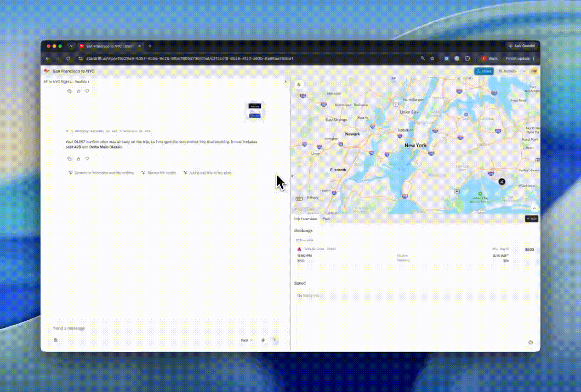581x392 pixels.
Task: Click the Add button beside tabs
Action: (531, 219)
